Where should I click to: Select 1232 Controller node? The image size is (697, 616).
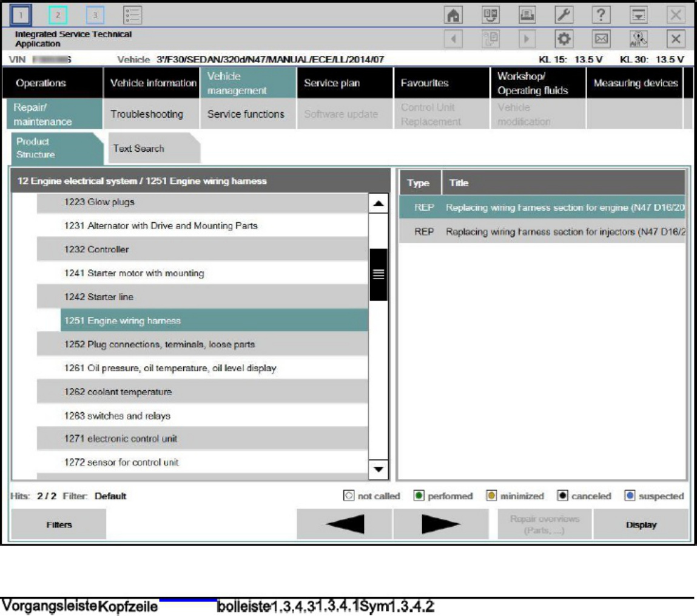pos(202,249)
